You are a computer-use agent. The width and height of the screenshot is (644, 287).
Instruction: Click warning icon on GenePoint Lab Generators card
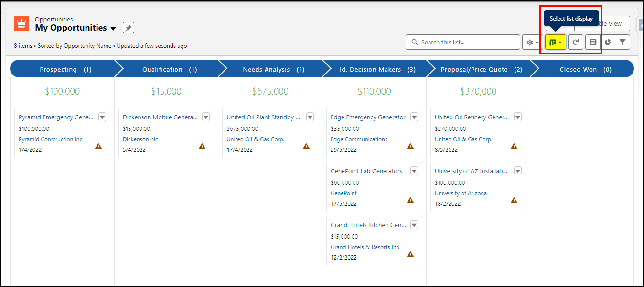pyautogui.click(x=410, y=200)
